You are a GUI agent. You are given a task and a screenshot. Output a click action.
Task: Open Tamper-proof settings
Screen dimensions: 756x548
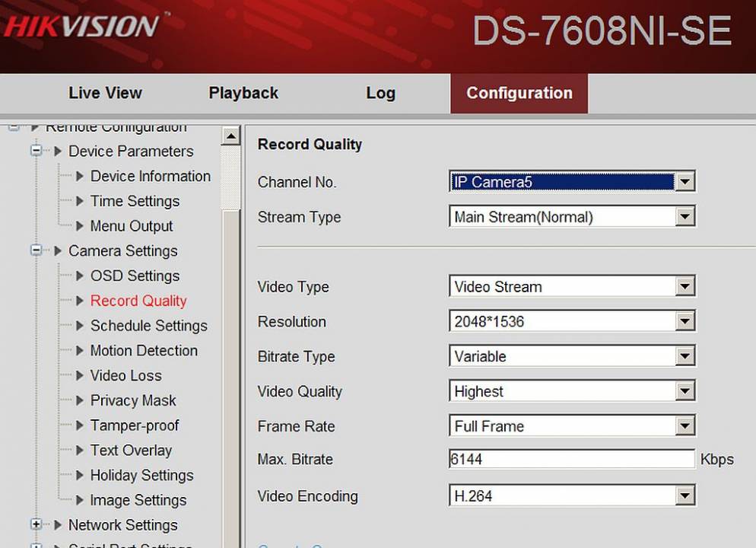point(135,425)
